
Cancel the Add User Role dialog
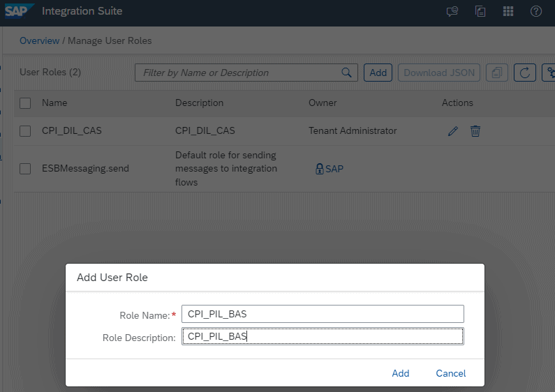click(450, 373)
